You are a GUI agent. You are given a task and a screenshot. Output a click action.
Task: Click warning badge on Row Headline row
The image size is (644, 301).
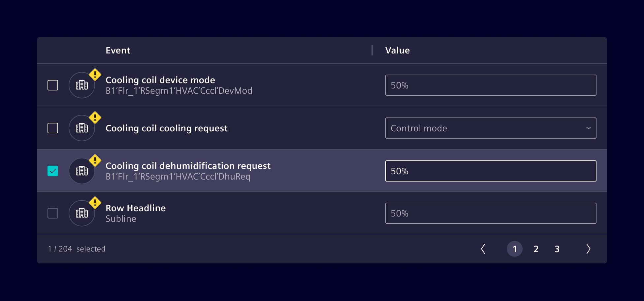click(x=95, y=203)
